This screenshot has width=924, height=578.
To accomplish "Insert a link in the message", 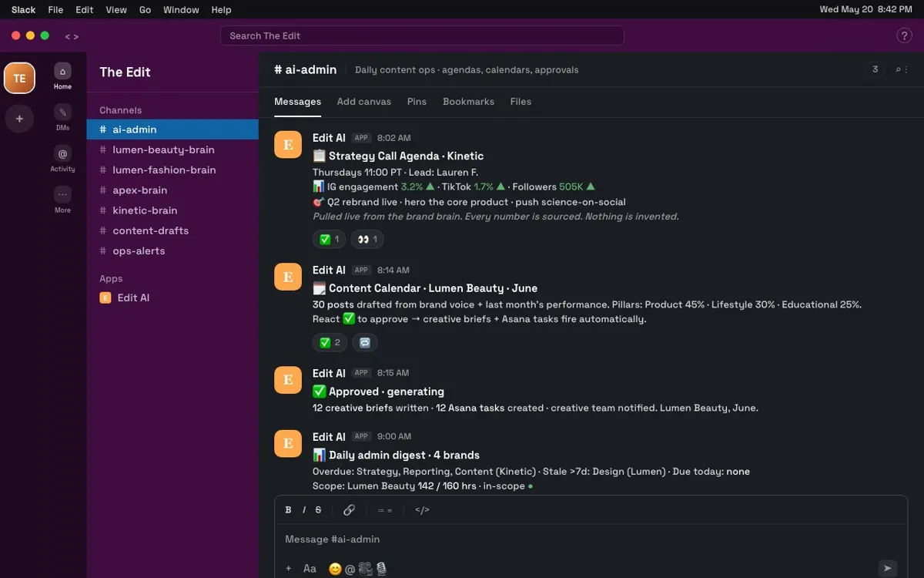I will click(x=349, y=510).
